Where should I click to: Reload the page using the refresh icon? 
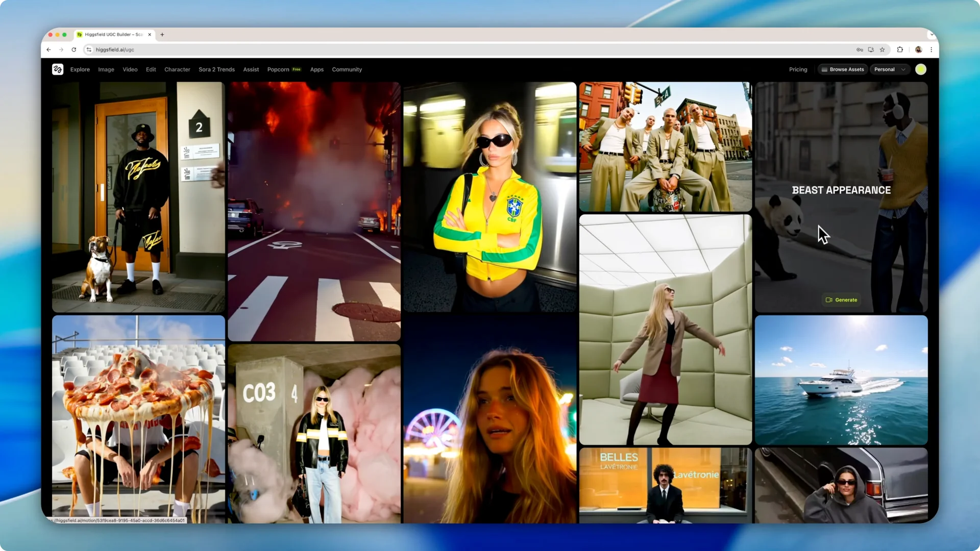click(74, 49)
